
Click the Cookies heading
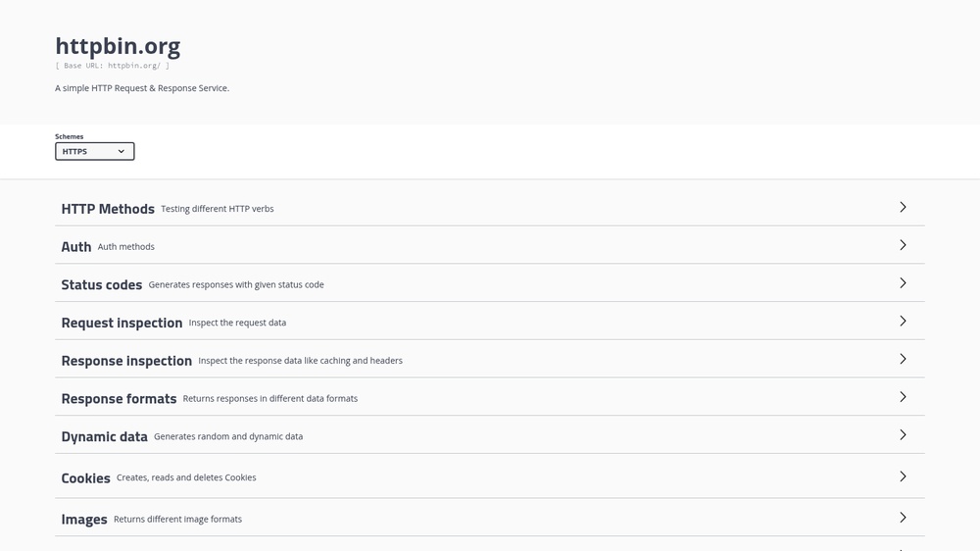click(85, 478)
